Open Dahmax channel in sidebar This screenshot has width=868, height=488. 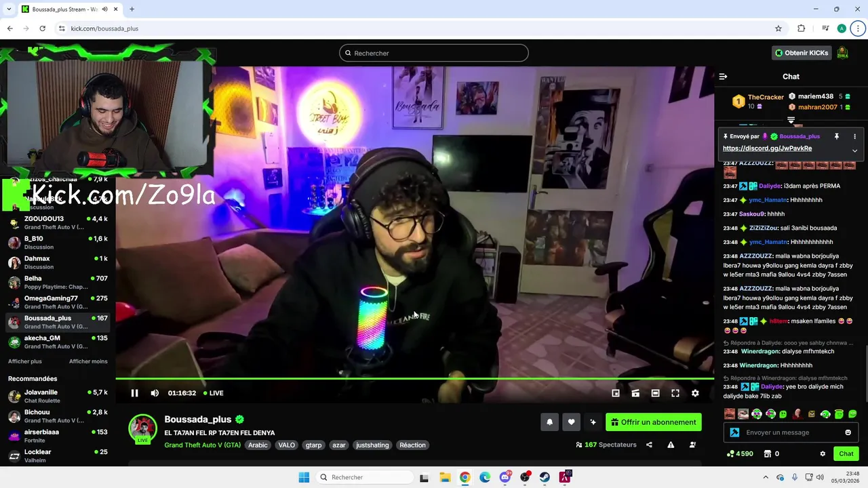pos(58,263)
